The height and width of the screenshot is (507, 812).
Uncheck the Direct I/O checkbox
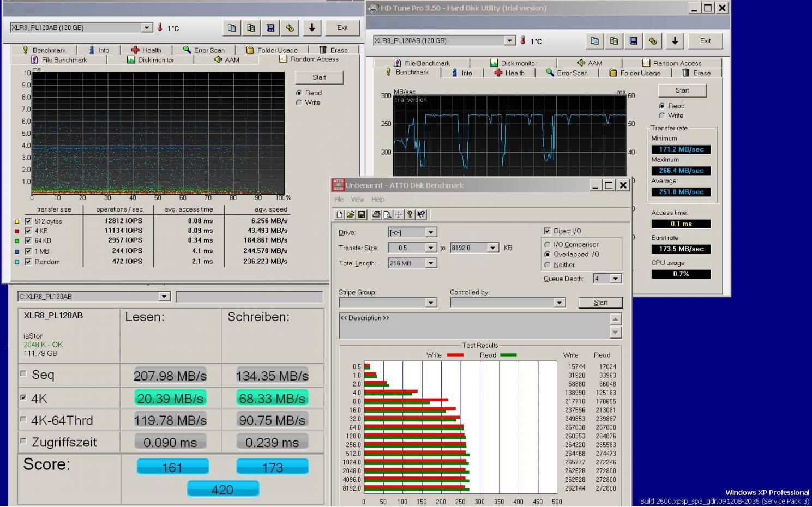tap(547, 231)
